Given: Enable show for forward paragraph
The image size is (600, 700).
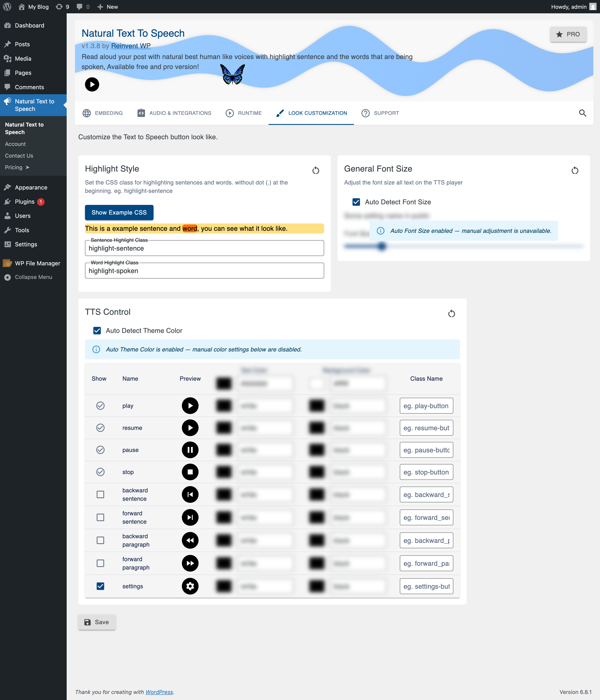Looking at the screenshot, I should pyautogui.click(x=100, y=563).
